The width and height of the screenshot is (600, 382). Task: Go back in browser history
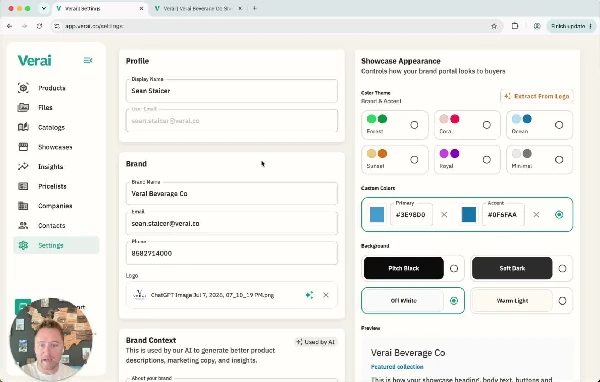[x=10, y=26]
